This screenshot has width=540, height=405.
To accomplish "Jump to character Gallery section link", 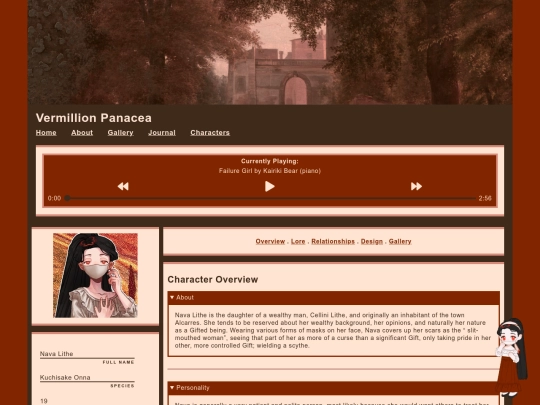I will [x=400, y=241].
